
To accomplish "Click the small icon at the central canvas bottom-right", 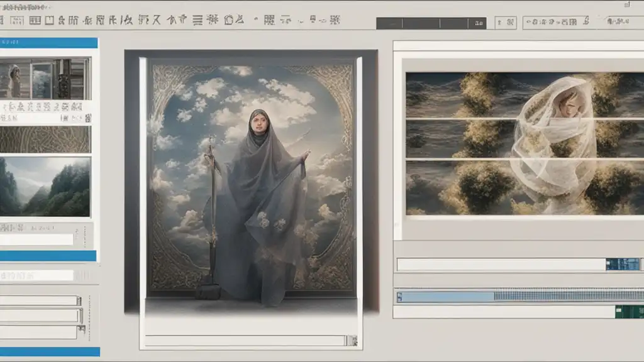I will coord(353,340).
